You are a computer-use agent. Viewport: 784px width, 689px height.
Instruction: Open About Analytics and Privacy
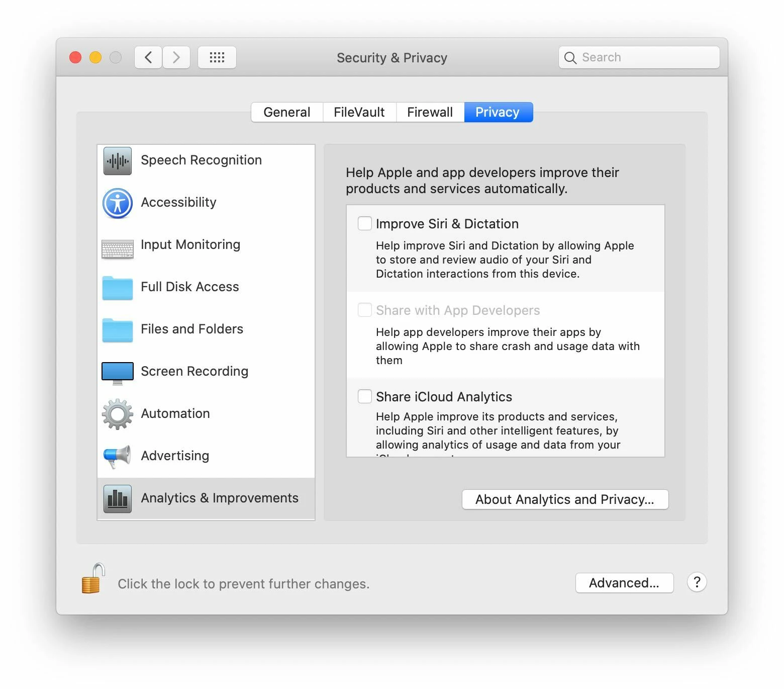pos(565,499)
